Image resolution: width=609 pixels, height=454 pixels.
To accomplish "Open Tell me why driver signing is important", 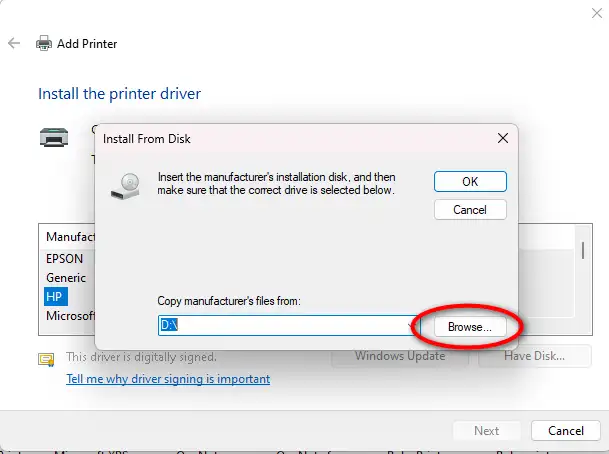I will 168,379.
